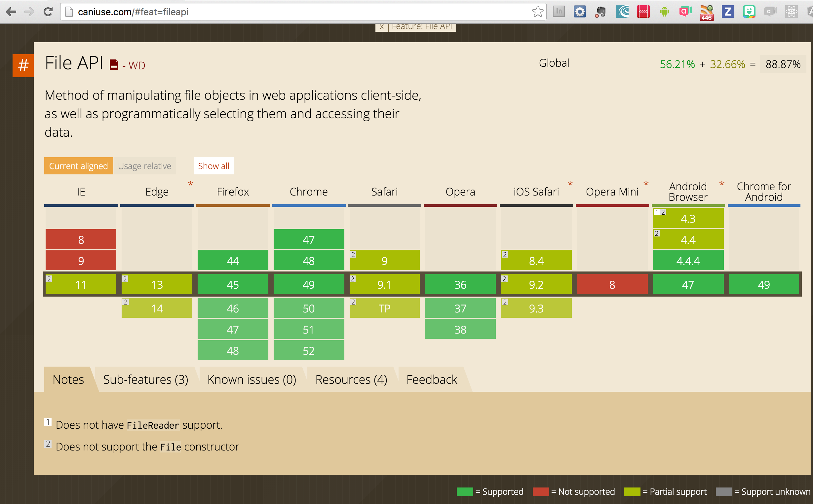Screen dimensions: 813x504
Task: Click the Chrome 52 cell
Action: [x=309, y=350]
